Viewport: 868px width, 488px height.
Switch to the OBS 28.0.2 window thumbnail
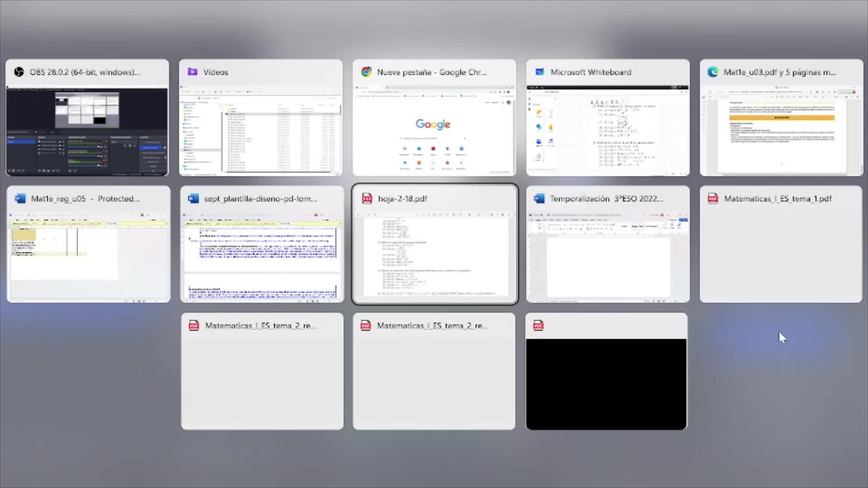(87, 131)
